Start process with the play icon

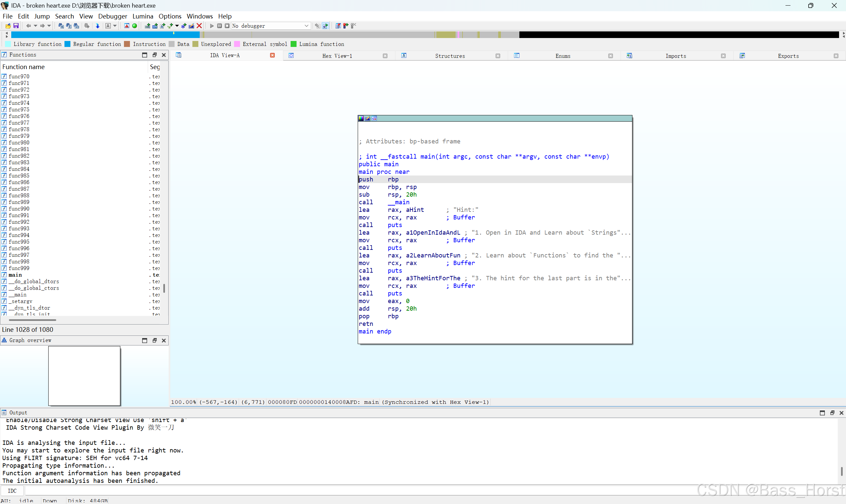click(x=212, y=26)
